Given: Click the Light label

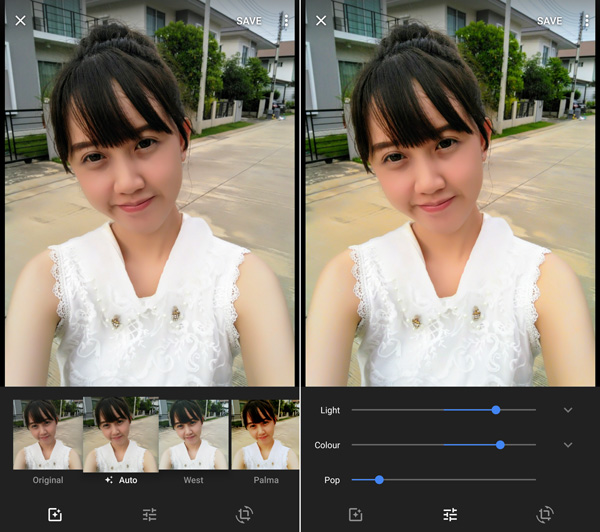Looking at the screenshot, I should pos(330,410).
